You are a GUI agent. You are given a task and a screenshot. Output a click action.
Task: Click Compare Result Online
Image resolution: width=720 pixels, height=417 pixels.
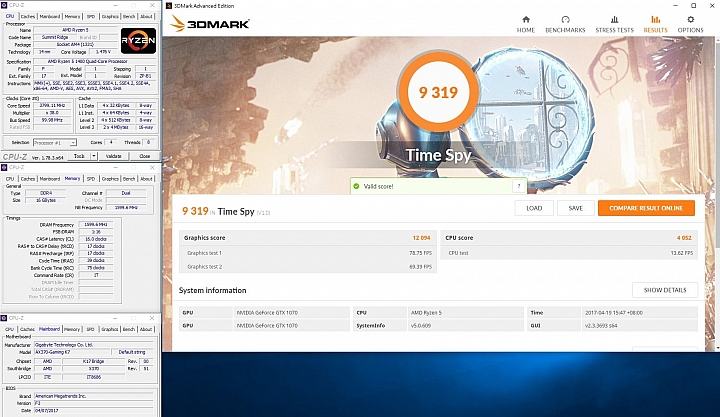pyautogui.click(x=646, y=208)
